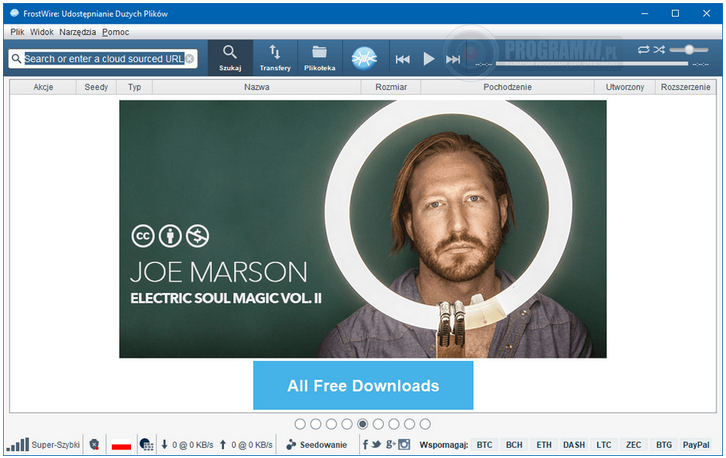Skip to next track
The width and height of the screenshot is (726, 458).
[453, 59]
